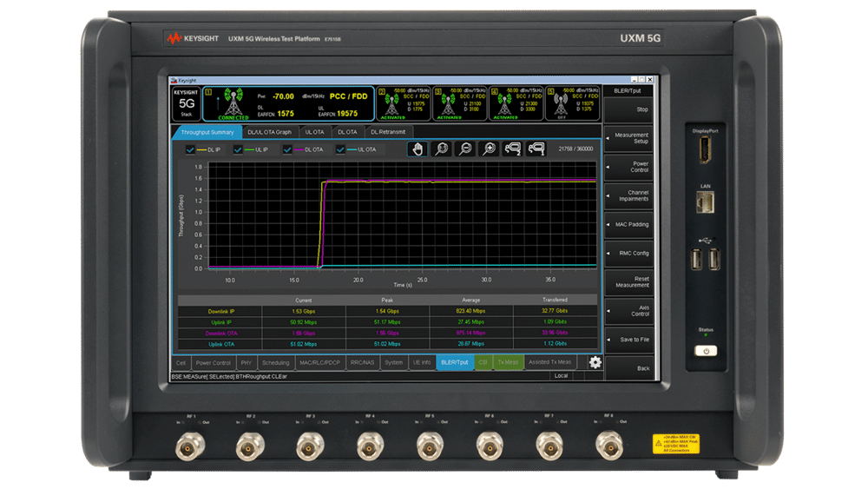Switch to the CSI tab
The image size is (868, 489).
(x=483, y=363)
